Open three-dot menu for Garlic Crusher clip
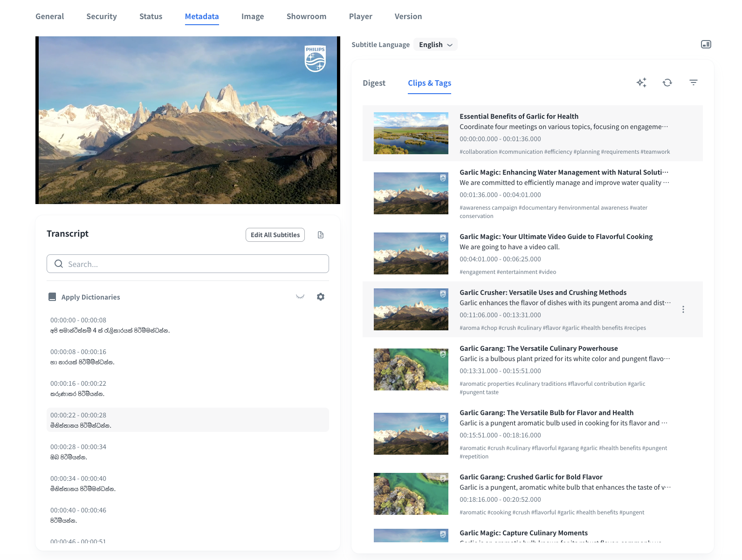This screenshot has width=742, height=560. (x=683, y=309)
